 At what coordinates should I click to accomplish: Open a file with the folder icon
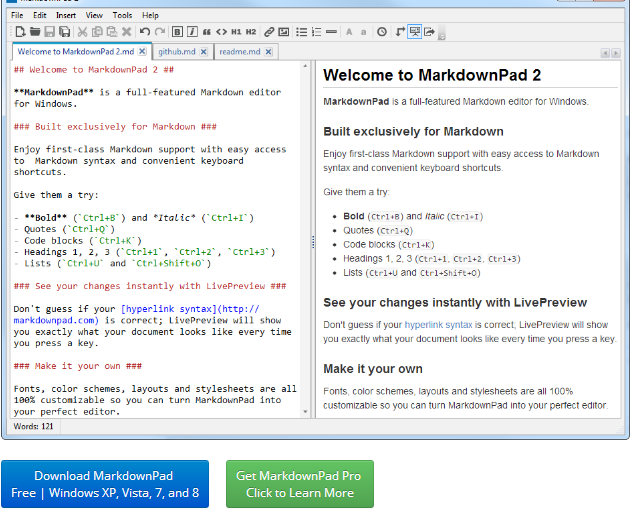click(x=35, y=32)
